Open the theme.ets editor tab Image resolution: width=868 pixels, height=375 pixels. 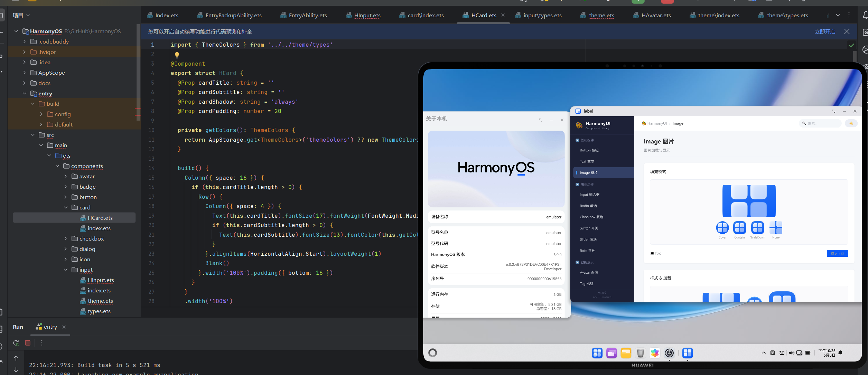coord(597,16)
